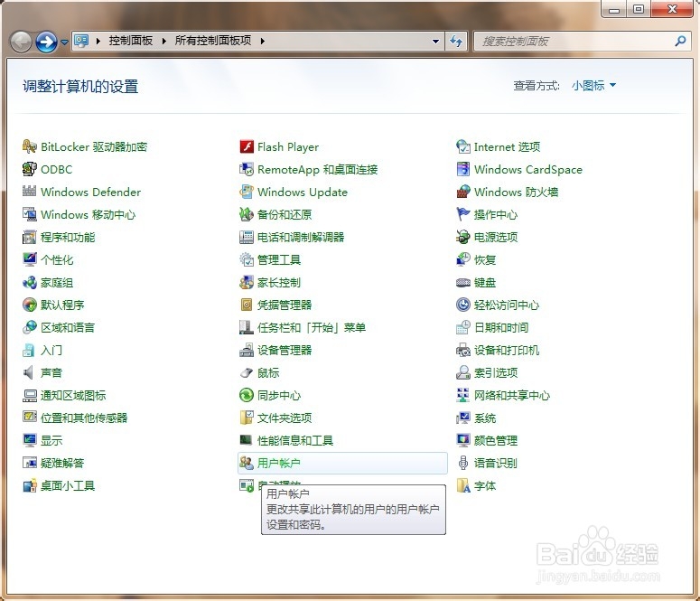Click the 默认程序 icon
This screenshot has width=700, height=601.
point(30,305)
